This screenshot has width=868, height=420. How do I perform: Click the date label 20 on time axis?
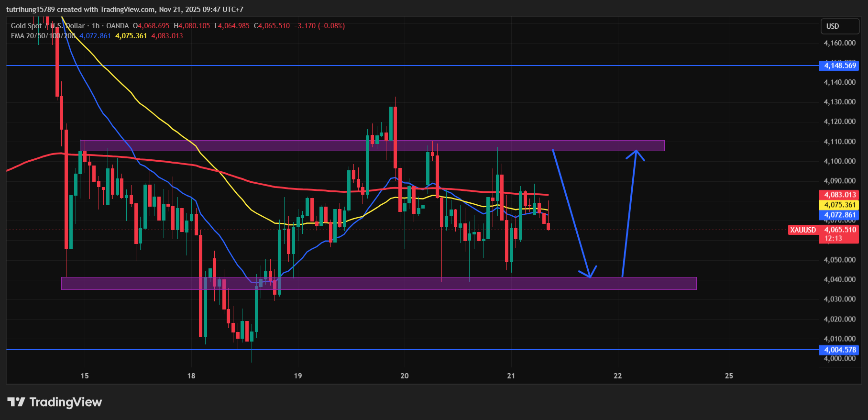(405, 376)
